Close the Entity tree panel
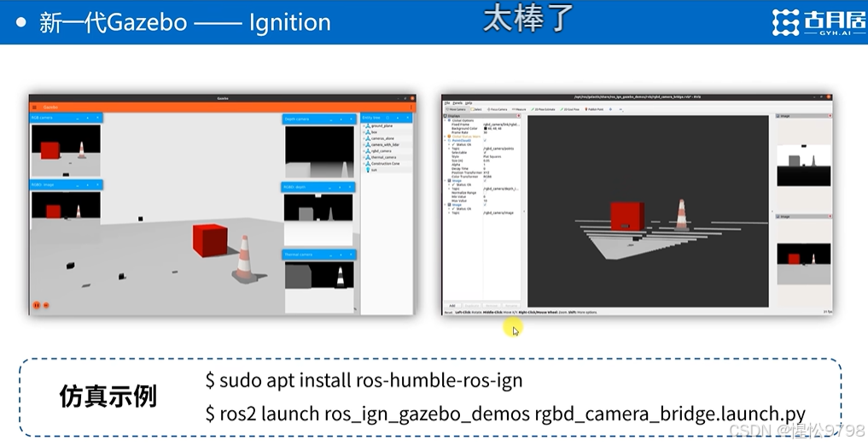The width and height of the screenshot is (868, 446). [408, 117]
